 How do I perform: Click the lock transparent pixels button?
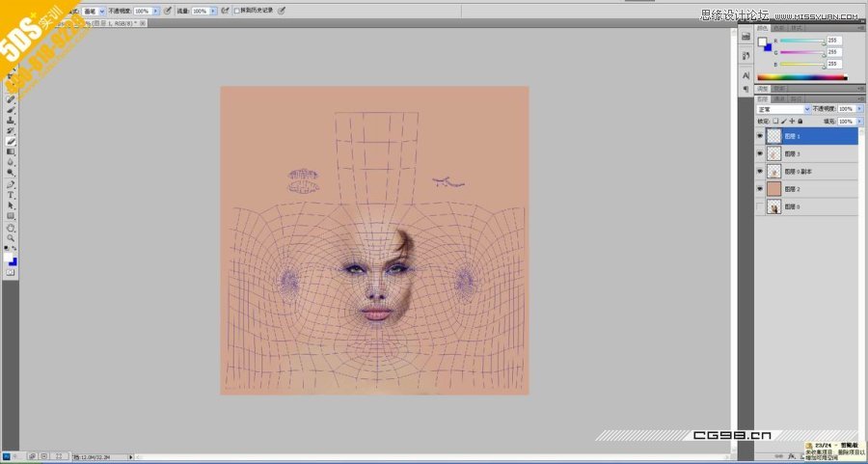pos(776,122)
